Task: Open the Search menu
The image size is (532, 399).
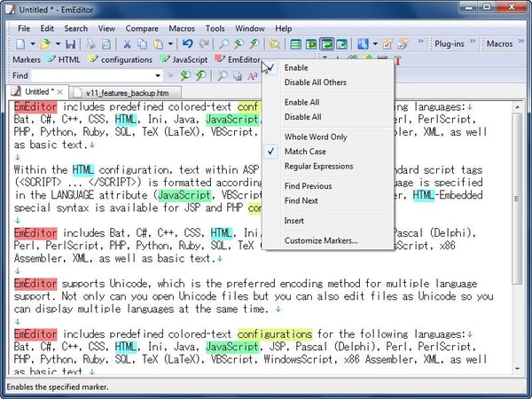Action: pyautogui.click(x=76, y=28)
